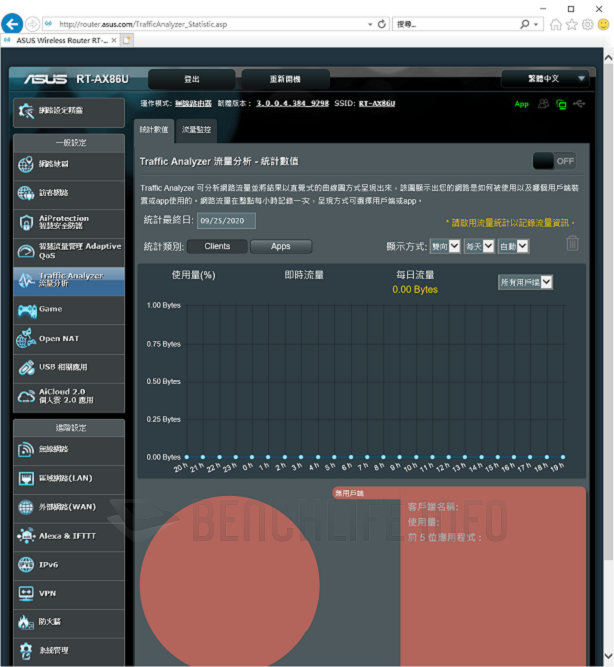Click the operation mode 無線路由器 link
The image size is (614, 667).
[x=193, y=103]
